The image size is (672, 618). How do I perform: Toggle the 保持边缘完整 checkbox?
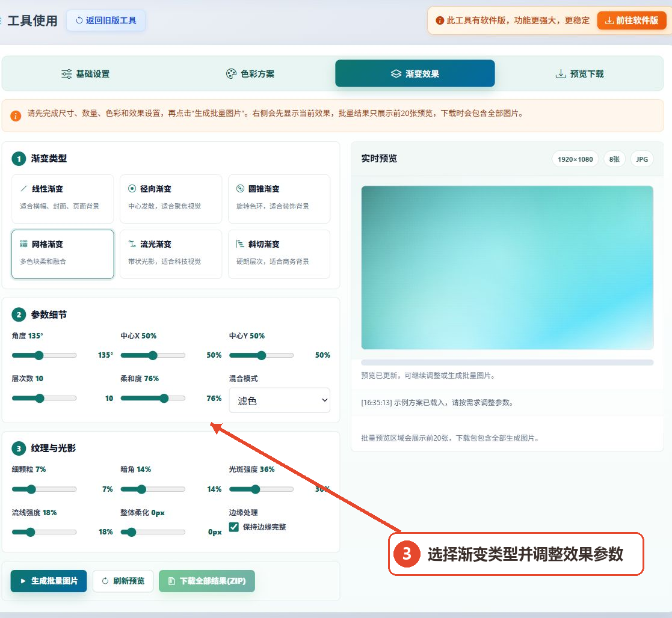(233, 527)
